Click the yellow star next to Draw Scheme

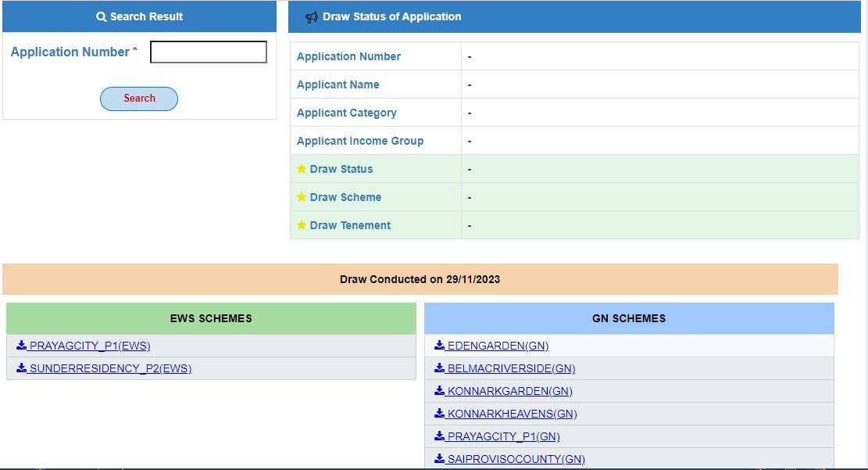pyautogui.click(x=302, y=197)
